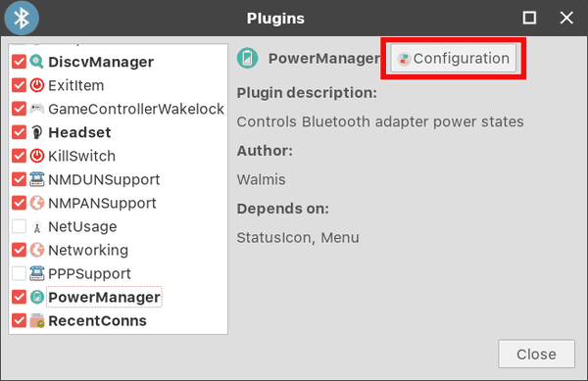Click the NMDUNSupport modem icon

[x=37, y=179]
